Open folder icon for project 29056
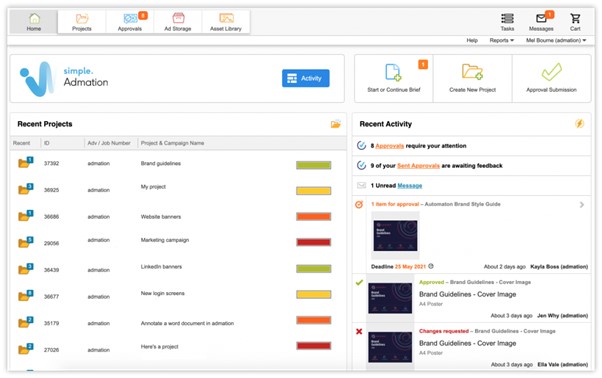The width and height of the screenshot is (602, 378). 25,243
